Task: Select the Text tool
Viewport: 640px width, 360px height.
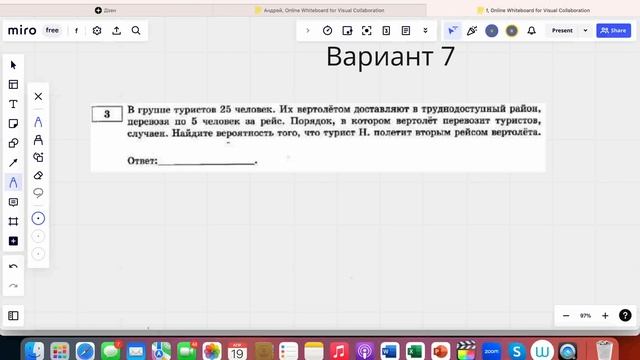Action: pos(13,104)
